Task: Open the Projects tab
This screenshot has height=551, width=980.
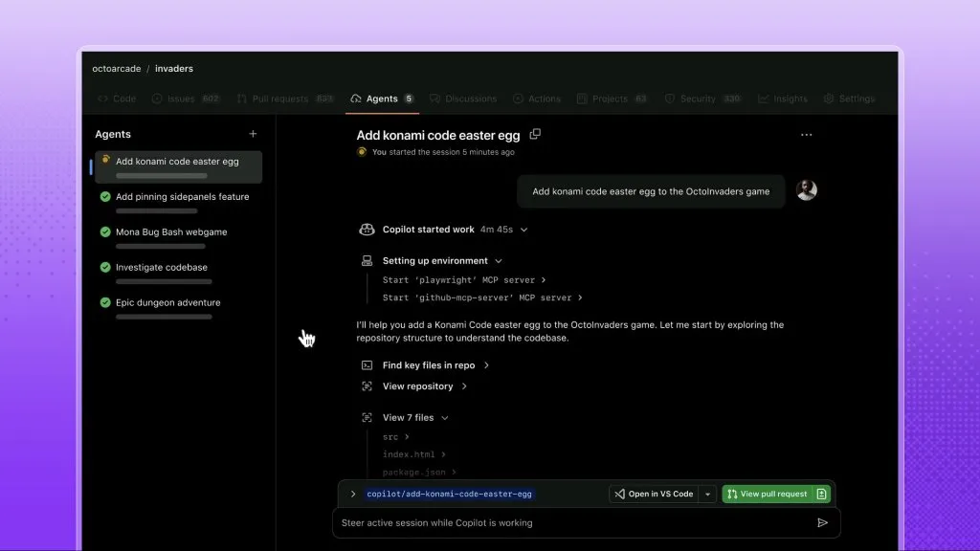Action: 612,99
